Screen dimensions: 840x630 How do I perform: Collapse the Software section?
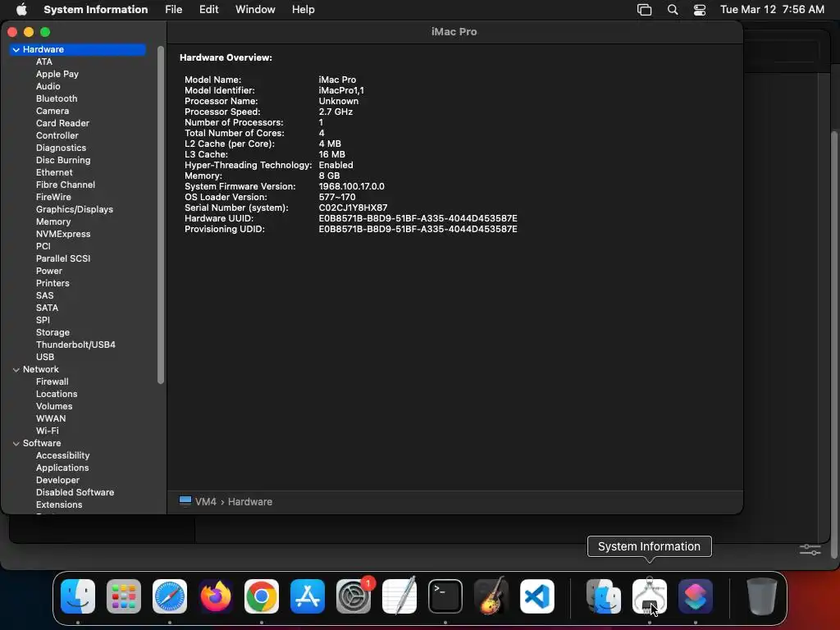[16, 444]
